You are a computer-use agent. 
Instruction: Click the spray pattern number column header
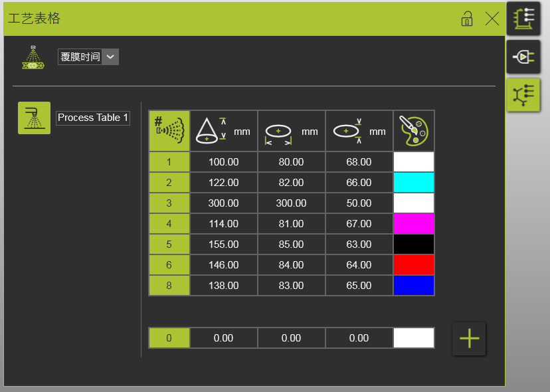(x=169, y=131)
